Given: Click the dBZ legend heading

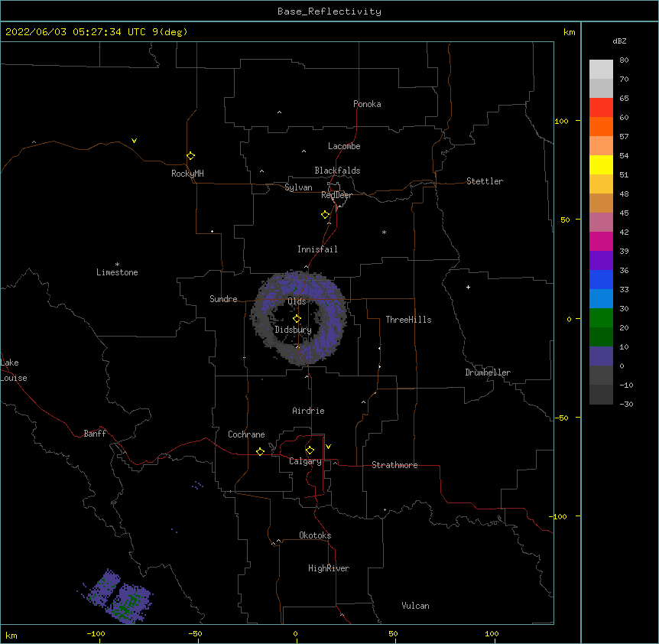Looking at the screenshot, I should [x=619, y=41].
